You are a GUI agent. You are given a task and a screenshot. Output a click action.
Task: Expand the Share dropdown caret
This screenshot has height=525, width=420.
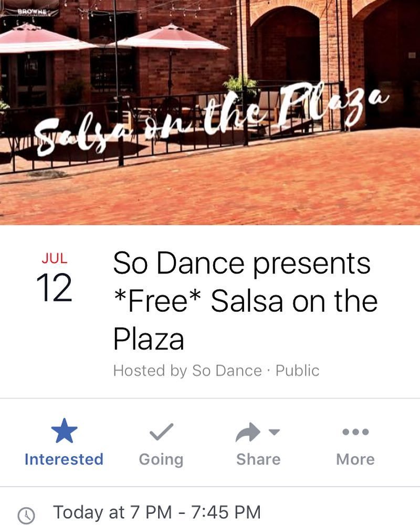(x=274, y=432)
